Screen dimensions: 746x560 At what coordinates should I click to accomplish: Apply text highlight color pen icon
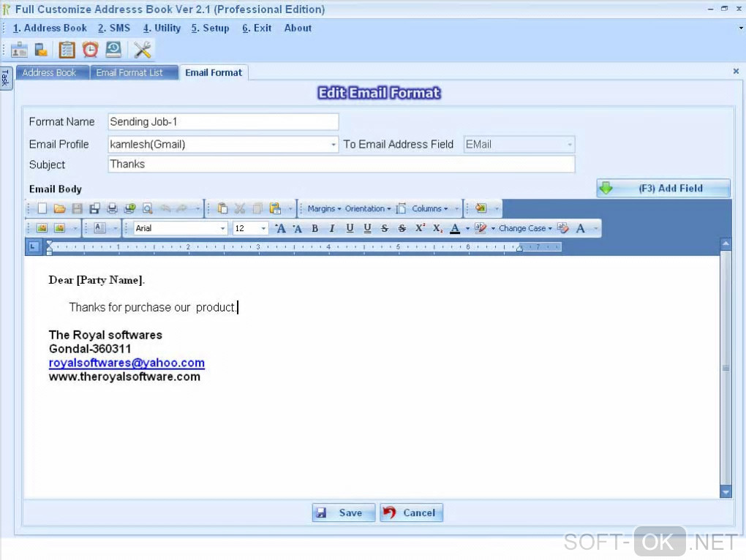481,228
